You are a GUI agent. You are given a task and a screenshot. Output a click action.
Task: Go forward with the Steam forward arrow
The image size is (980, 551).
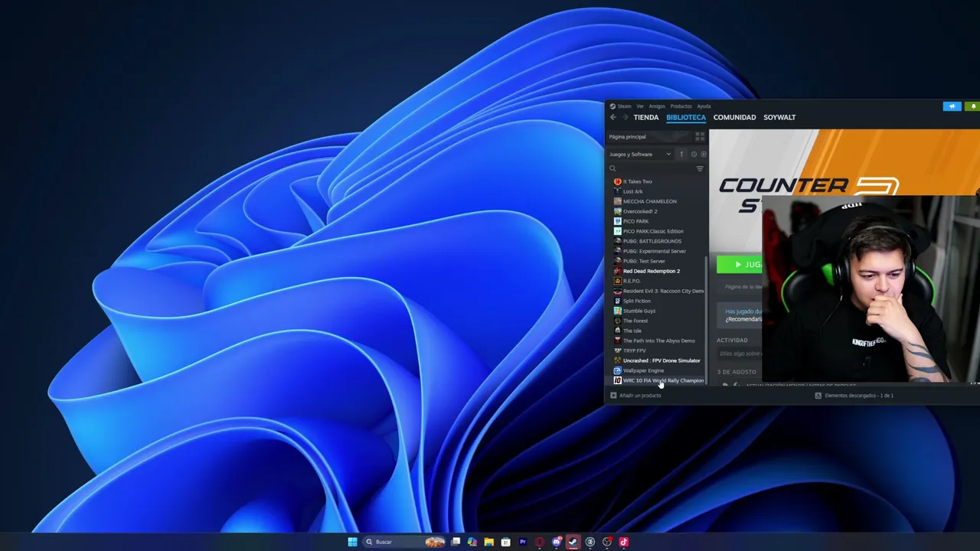click(x=625, y=117)
